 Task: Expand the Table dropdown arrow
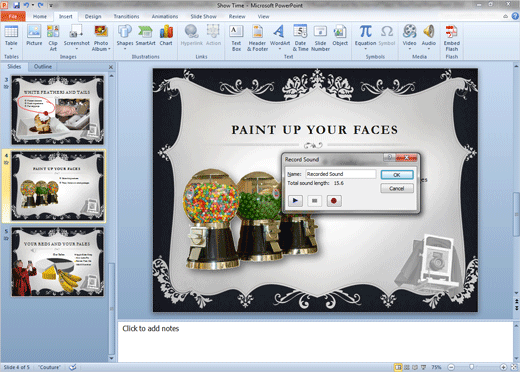(x=11, y=49)
